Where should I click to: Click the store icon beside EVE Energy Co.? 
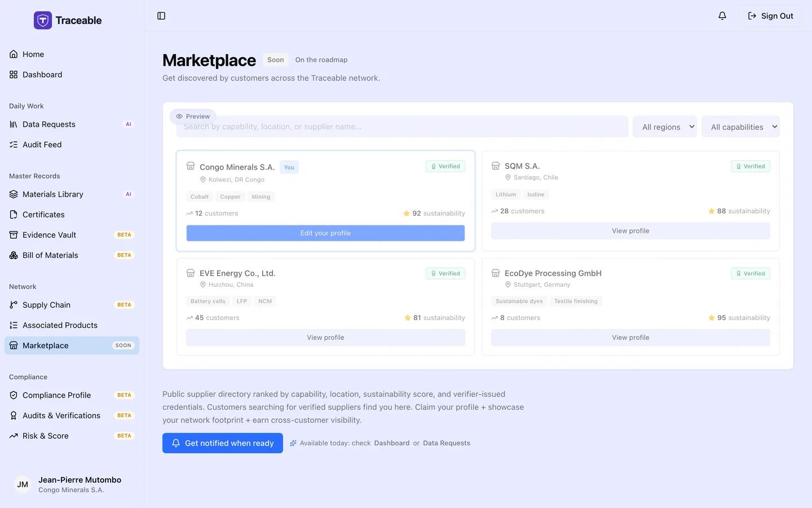(191, 273)
